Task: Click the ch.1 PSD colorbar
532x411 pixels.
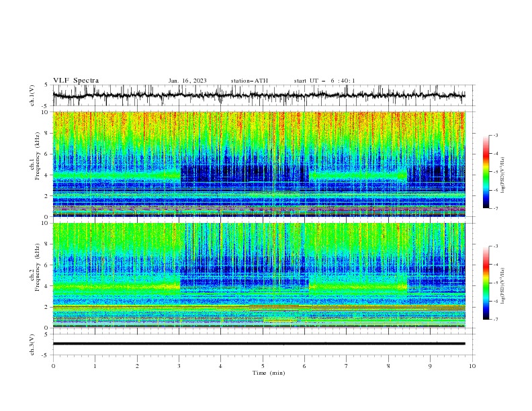Action: [x=486, y=172]
